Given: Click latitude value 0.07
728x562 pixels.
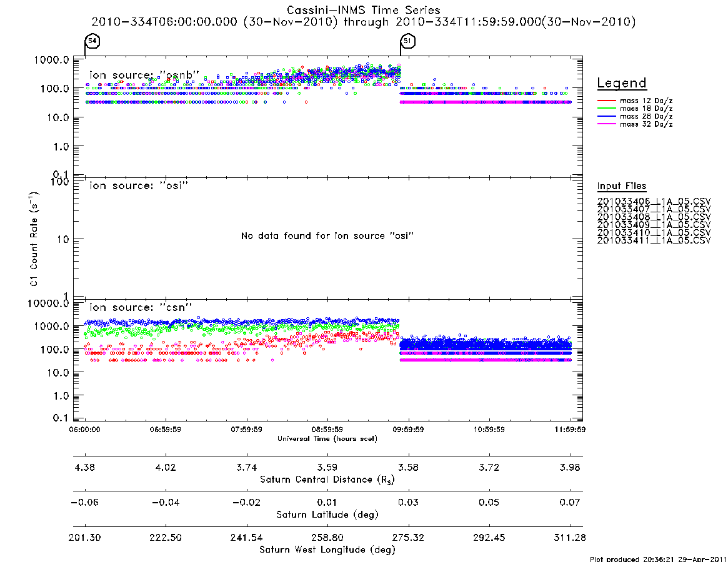Looking at the screenshot, I should point(570,503).
